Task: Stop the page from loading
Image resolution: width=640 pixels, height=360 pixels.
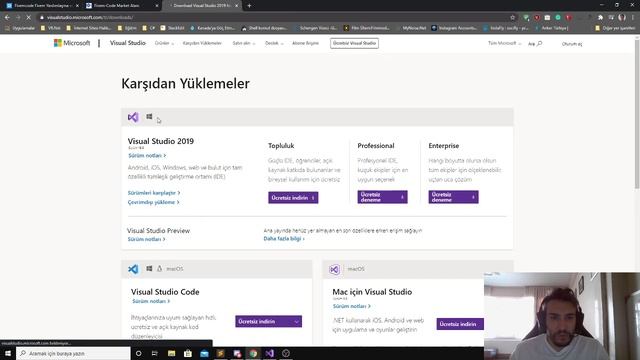Action: point(29,18)
